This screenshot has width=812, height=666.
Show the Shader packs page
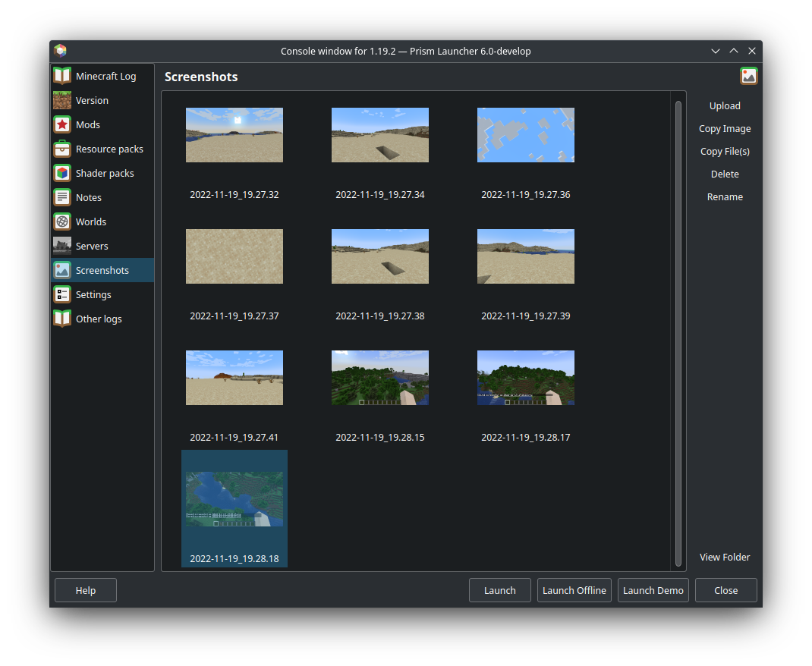102,174
